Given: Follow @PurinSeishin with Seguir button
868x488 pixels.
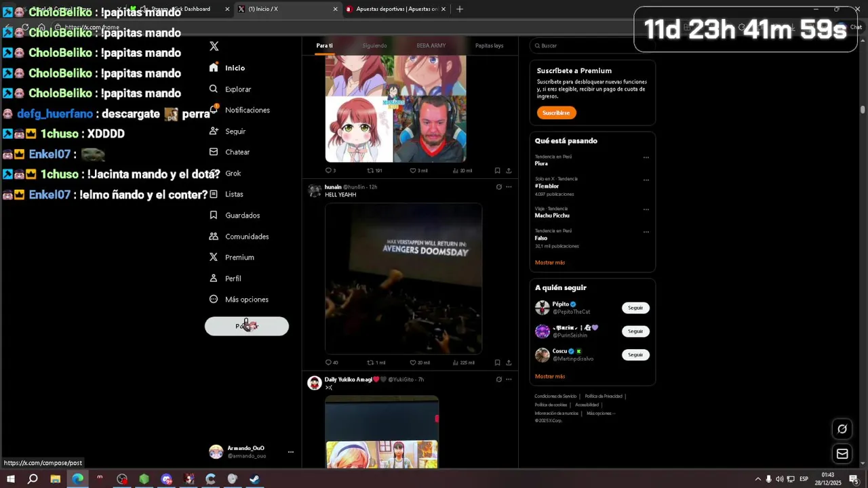Looking at the screenshot, I should click(635, 331).
